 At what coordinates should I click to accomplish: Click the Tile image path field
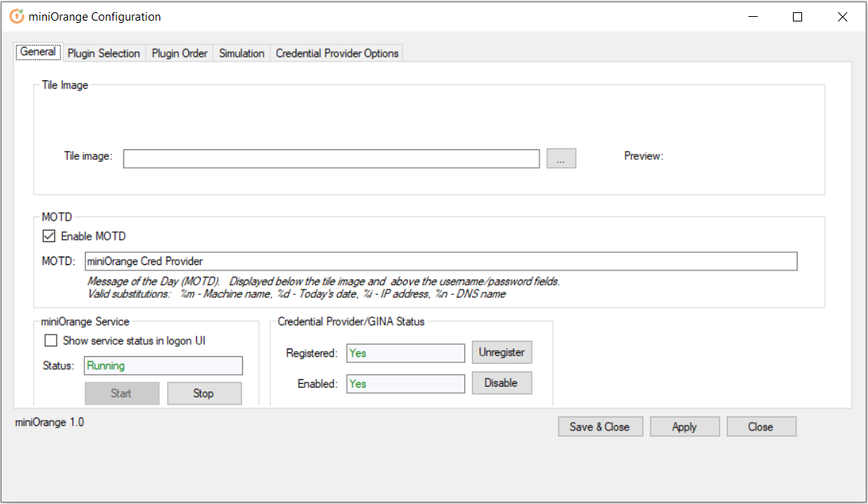pyautogui.click(x=331, y=159)
